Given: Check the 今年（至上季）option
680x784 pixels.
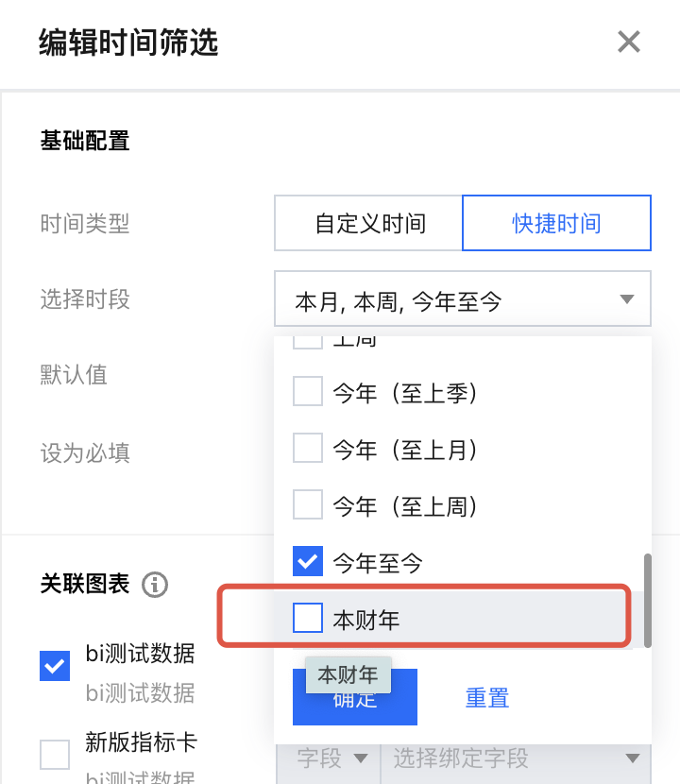Looking at the screenshot, I should coord(308,392).
